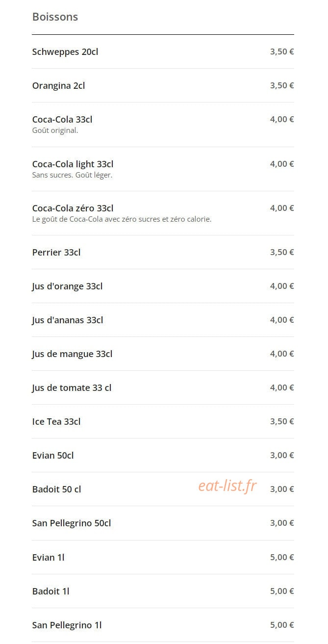Click the Boissons section heading
This screenshot has width=328, height=644.
pos(55,17)
